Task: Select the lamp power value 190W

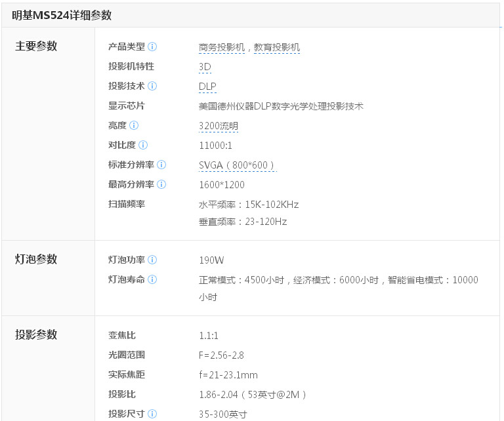Action: pos(211,260)
